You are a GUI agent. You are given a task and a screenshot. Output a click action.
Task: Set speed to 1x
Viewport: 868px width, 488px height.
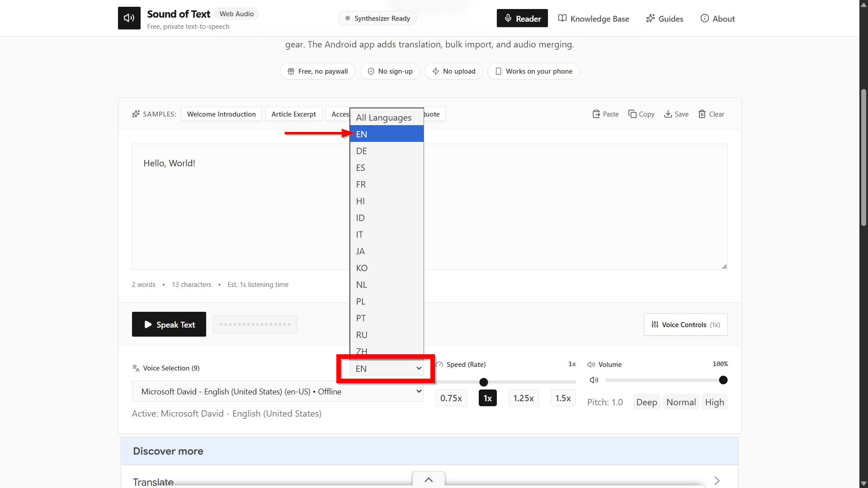click(488, 398)
